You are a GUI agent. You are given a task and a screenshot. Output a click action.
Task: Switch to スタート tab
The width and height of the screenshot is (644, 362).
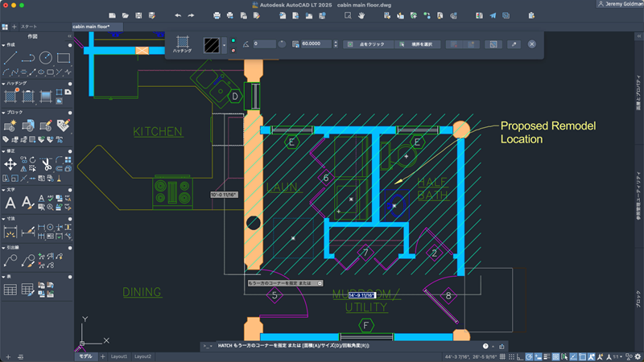pyautogui.click(x=29, y=27)
